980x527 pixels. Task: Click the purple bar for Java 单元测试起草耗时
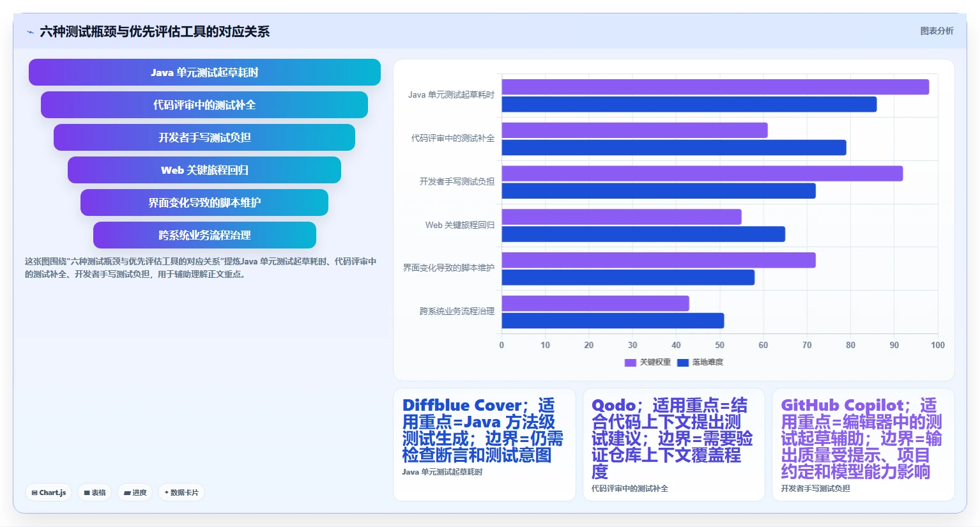tap(716, 87)
